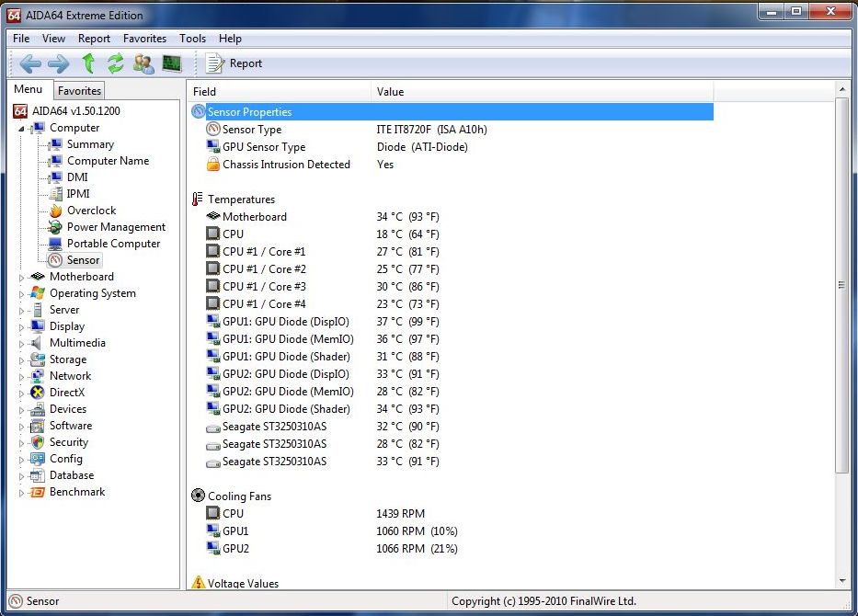This screenshot has width=858, height=616.
Task: Click the 1439 RPM CPU fan value
Action: point(401,513)
